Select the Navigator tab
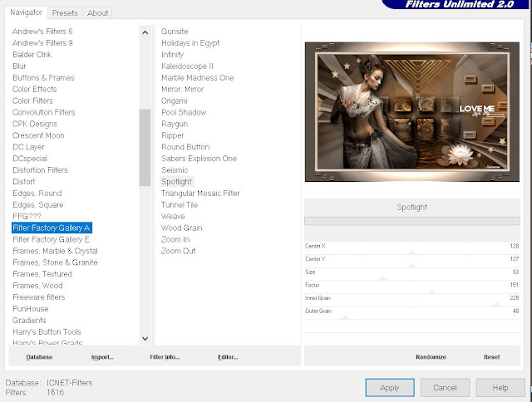This screenshot has width=532, height=402. pos(26,12)
